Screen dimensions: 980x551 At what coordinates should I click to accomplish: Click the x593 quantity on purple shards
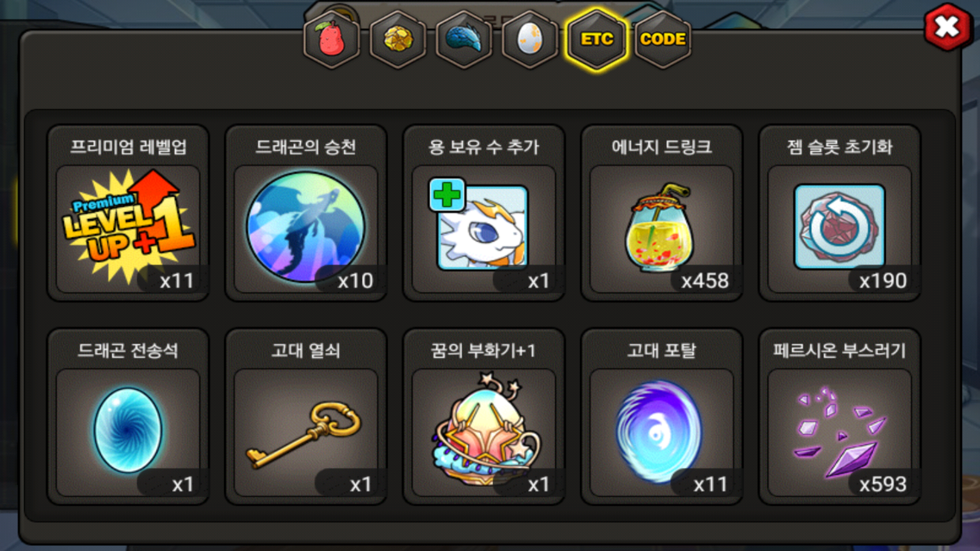[883, 484]
